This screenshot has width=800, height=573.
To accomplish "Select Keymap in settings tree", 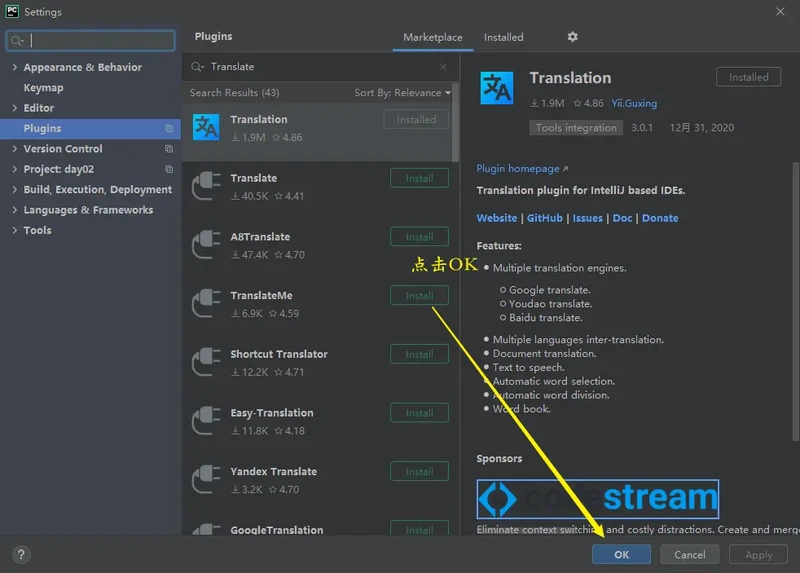I will [x=43, y=88].
